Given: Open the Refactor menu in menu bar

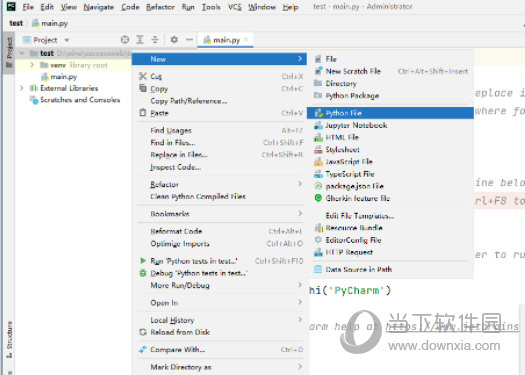Looking at the screenshot, I should pos(160,7).
